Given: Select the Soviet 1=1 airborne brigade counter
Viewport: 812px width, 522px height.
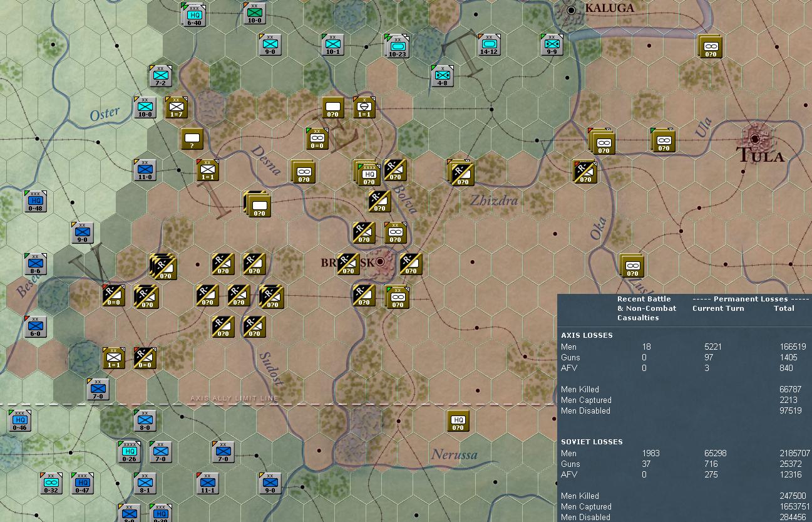Looking at the screenshot, I should pos(364,108).
